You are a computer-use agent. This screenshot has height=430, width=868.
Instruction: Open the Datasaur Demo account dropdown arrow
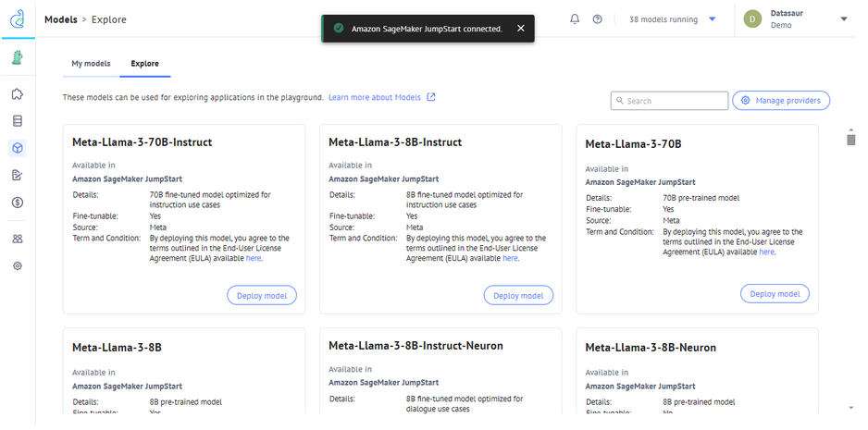844,19
